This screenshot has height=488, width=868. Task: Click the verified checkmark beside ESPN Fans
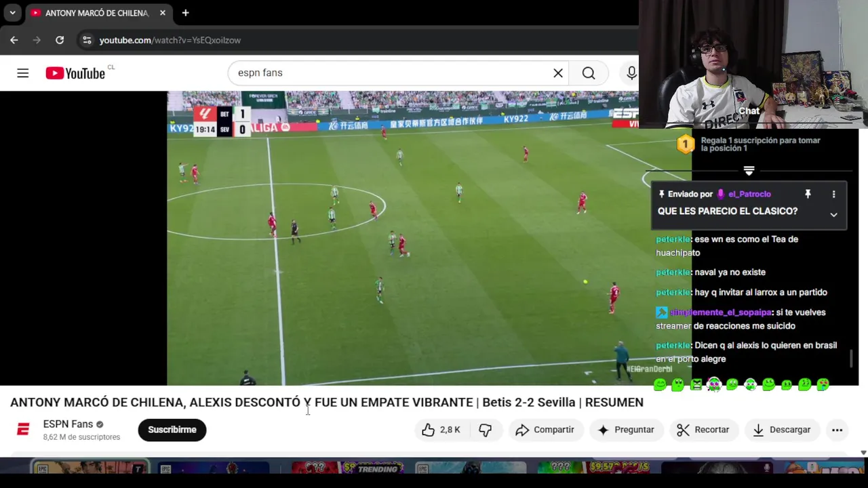coord(100,425)
